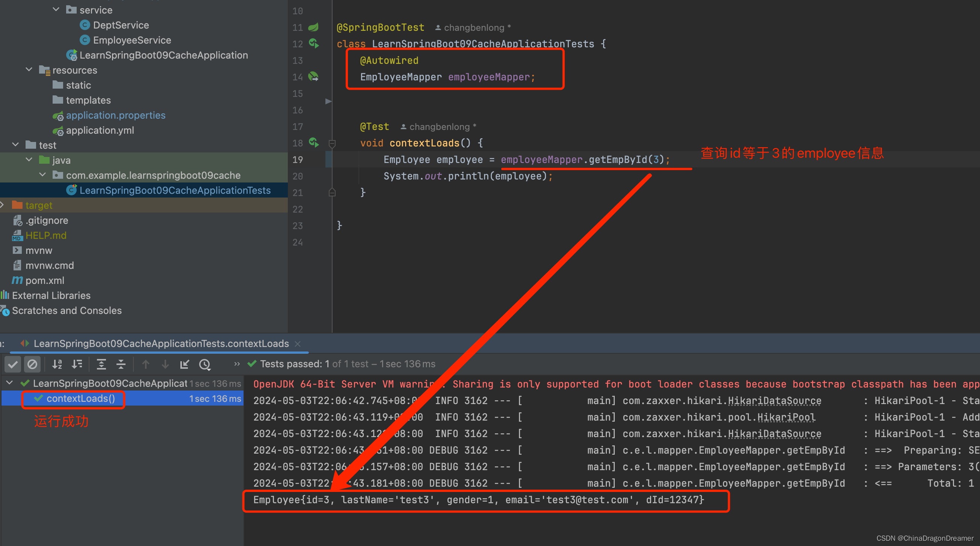The image size is (980, 546).
Task: Collapse the resources folder
Action: pos(29,69)
